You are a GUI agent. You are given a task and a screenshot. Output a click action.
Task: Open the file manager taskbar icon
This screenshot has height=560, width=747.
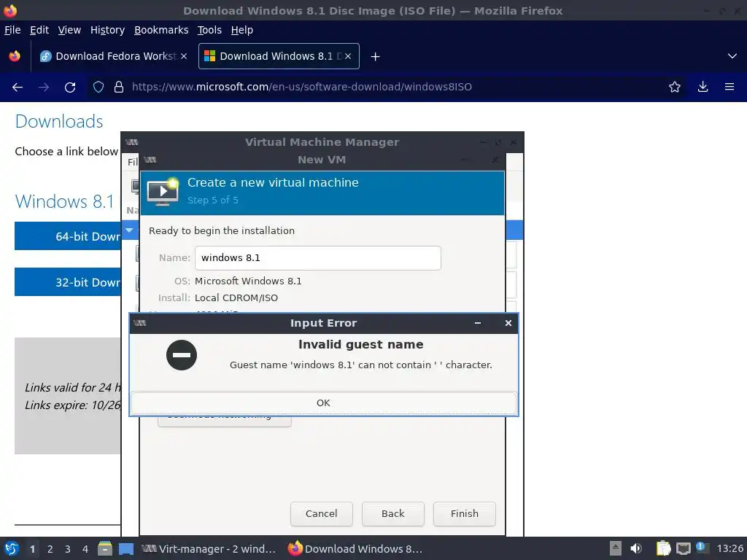pyautogui.click(x=105, y=548)
